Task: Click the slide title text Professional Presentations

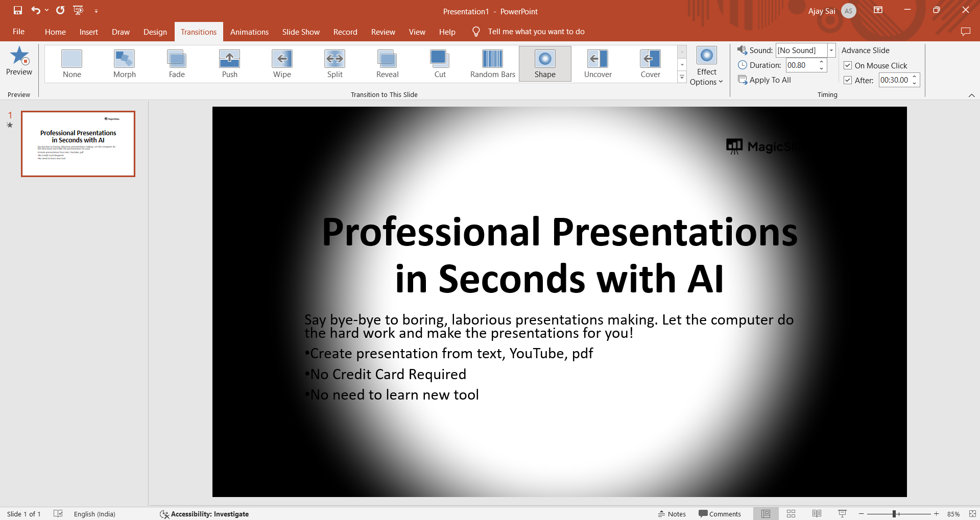Action: click(x=560, y=232)
